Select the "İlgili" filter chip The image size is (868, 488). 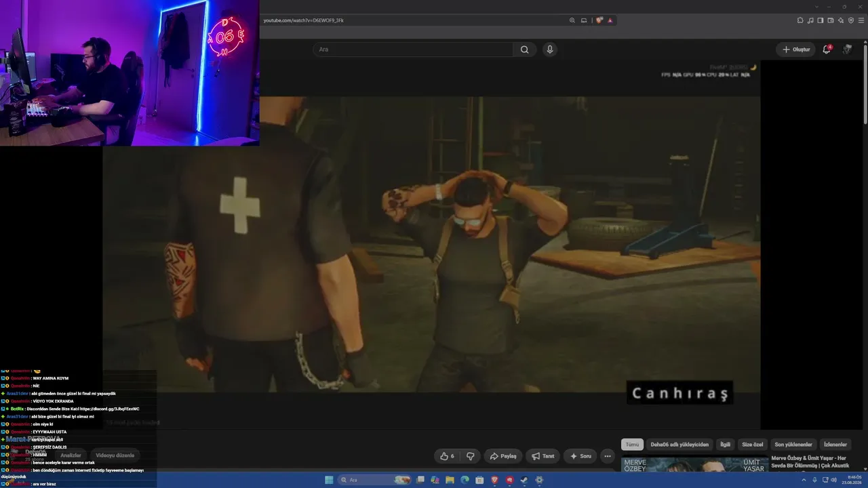(x=726, y=445)
